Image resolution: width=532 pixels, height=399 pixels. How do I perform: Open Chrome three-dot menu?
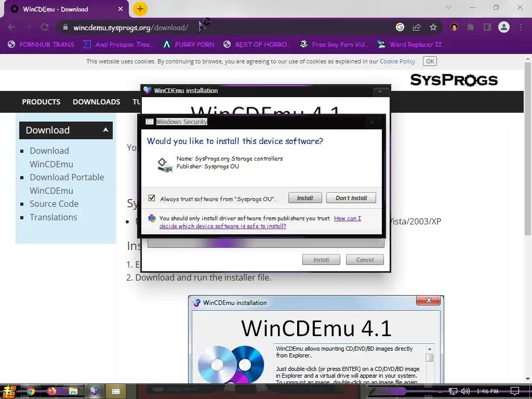tap(521, 27)
